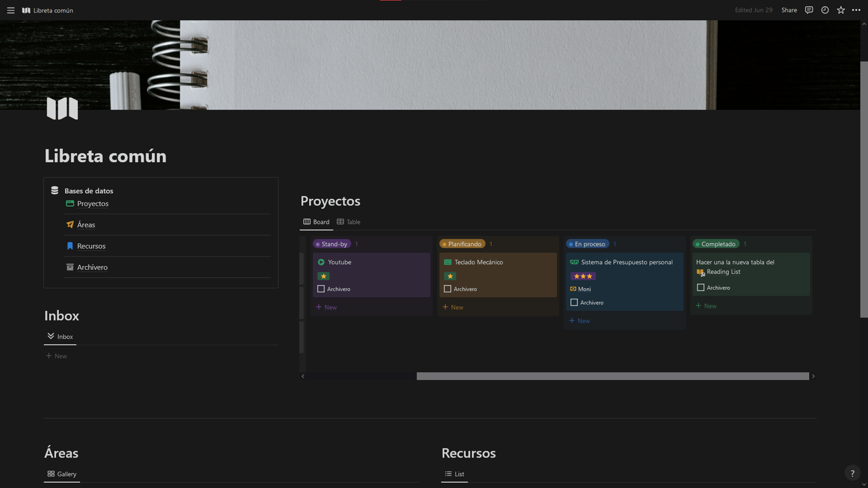The width and height of the screenshot is (868, 488).
Task: Click the left arrow of the board scrollbar
Action: point(303,376)
